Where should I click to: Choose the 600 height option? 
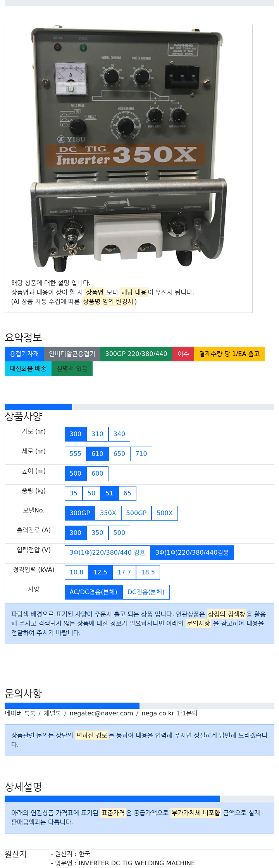tap(97, 474)
